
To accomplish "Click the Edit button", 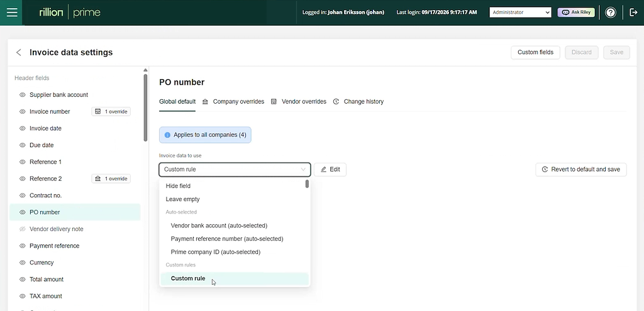I will 330,170.
